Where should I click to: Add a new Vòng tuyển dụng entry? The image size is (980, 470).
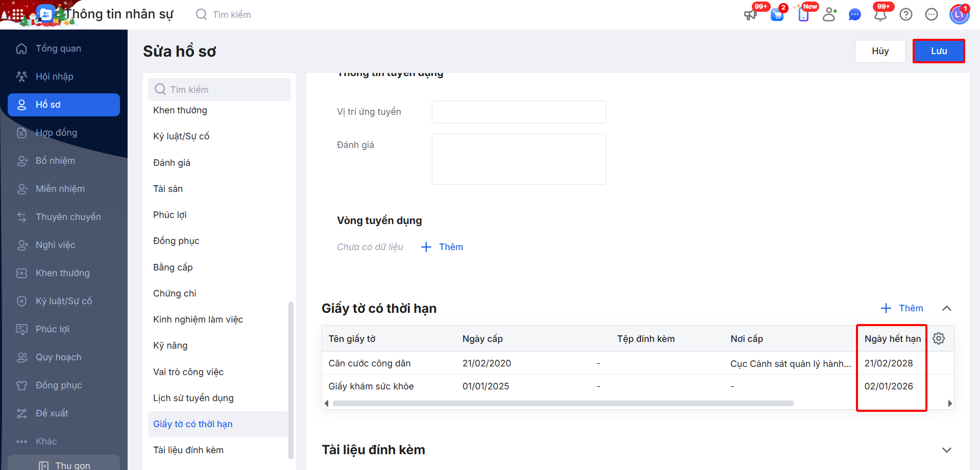click(x=442, y=247)
